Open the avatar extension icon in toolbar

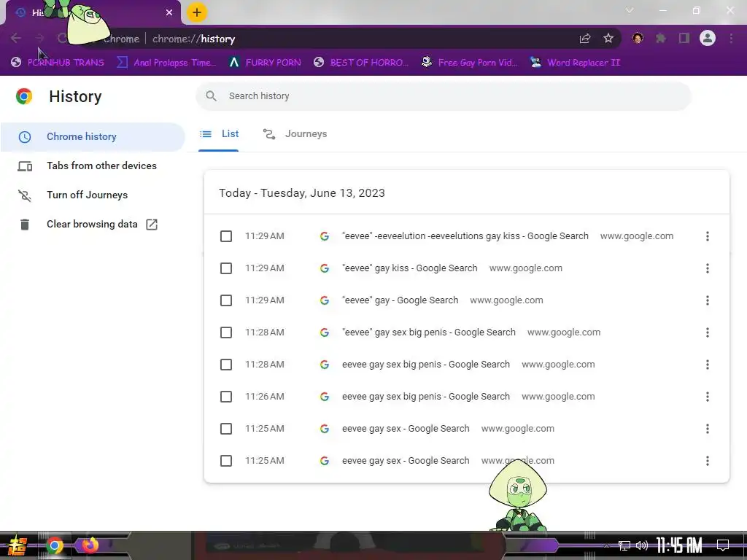coord(638,38)
